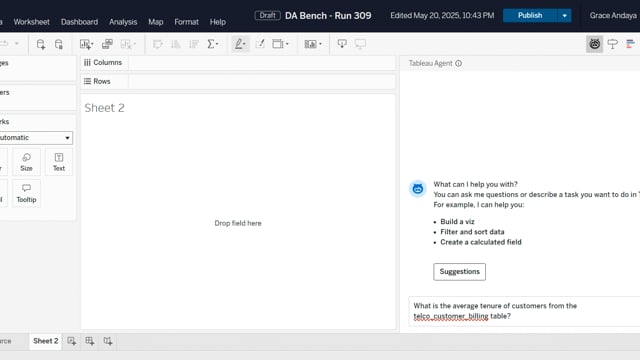Click the Download toolbar icon
Screen dimensions: 640x360
pos(342,44)
